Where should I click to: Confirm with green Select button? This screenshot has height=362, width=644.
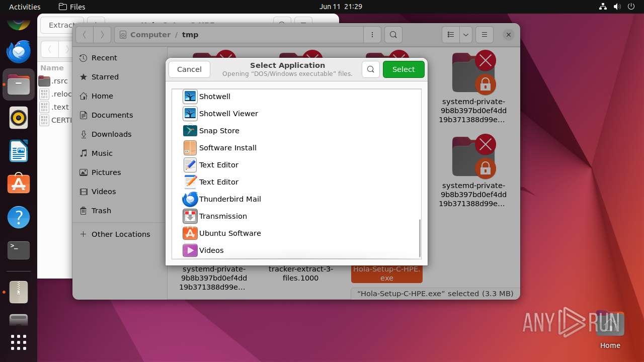point(404,69)
